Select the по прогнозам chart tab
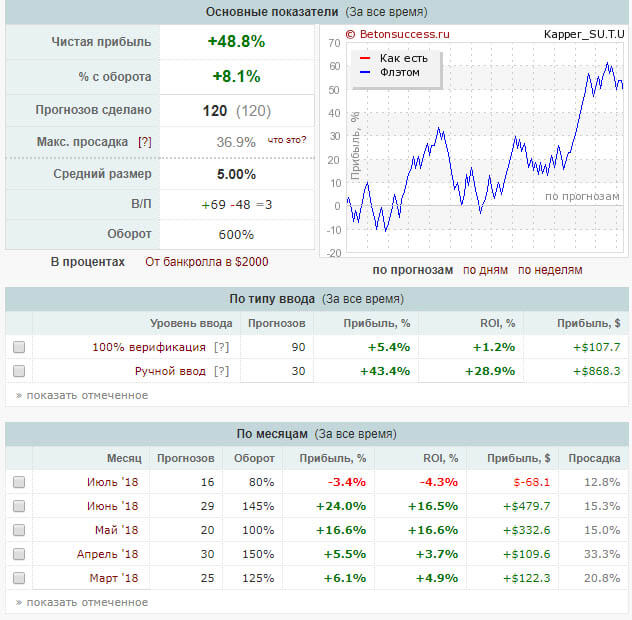Image resolution: width=632 pixels, height=620 pixels. [x=411, y=270]
